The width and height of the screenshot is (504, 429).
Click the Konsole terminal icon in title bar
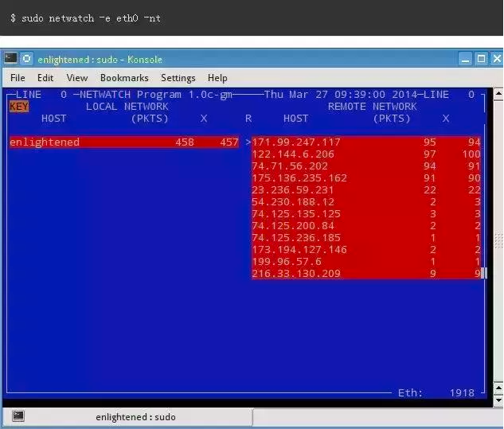pos(10,59)
